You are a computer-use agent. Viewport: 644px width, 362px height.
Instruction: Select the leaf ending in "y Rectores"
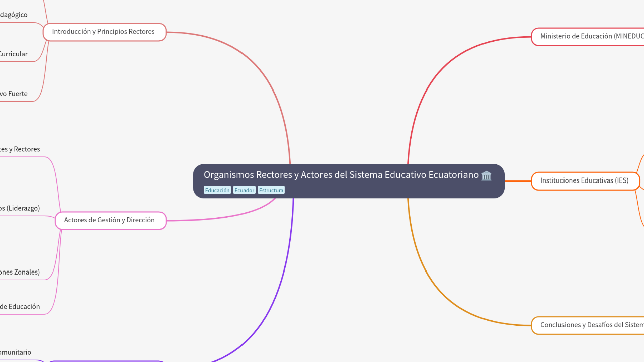click(20, 149)
